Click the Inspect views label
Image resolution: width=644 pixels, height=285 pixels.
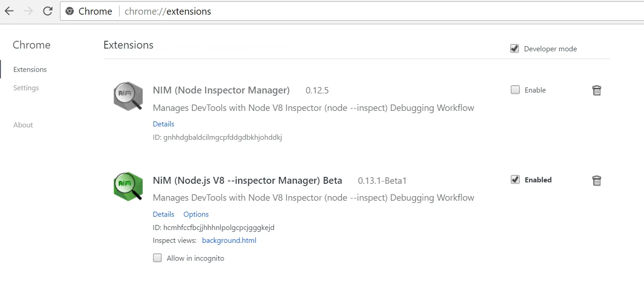[175, 241]
